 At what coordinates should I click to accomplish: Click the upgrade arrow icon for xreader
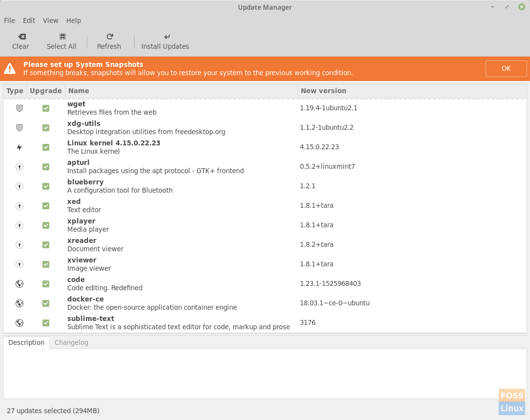click(20, 245)
